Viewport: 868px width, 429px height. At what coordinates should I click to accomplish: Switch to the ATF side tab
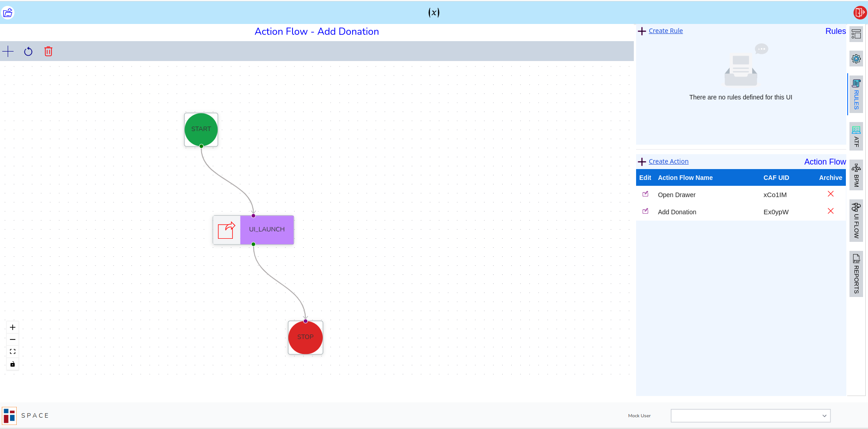coord(856,137)
